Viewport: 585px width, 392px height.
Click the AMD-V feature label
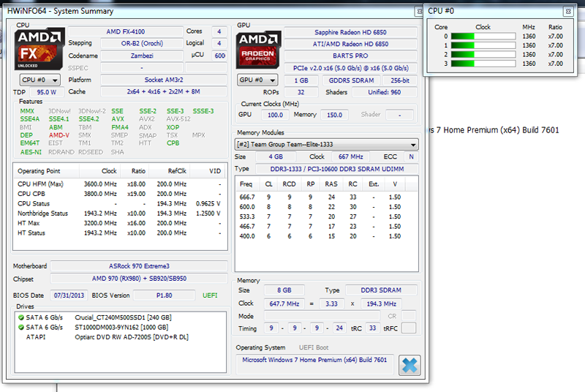[59, 135]
